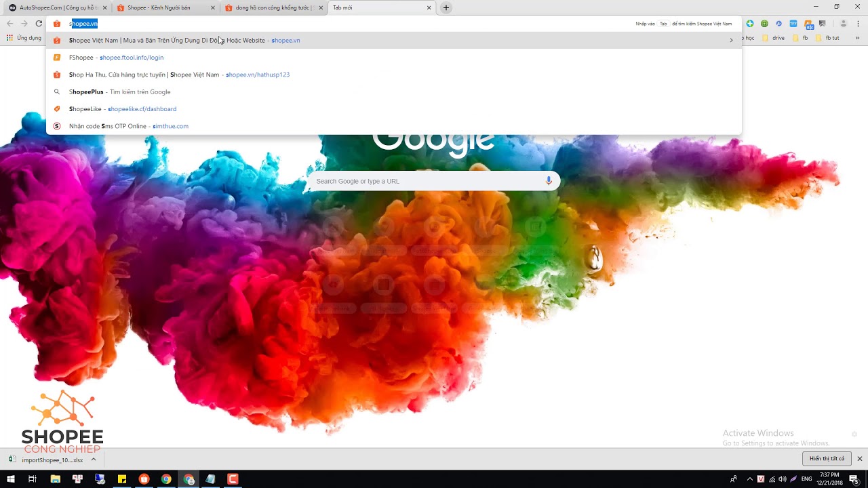Viewport: 868px width, 488px height.
Task: Open the network Wi-Fi tray icon
Action: pyautogui.click(x=772, y=479)
